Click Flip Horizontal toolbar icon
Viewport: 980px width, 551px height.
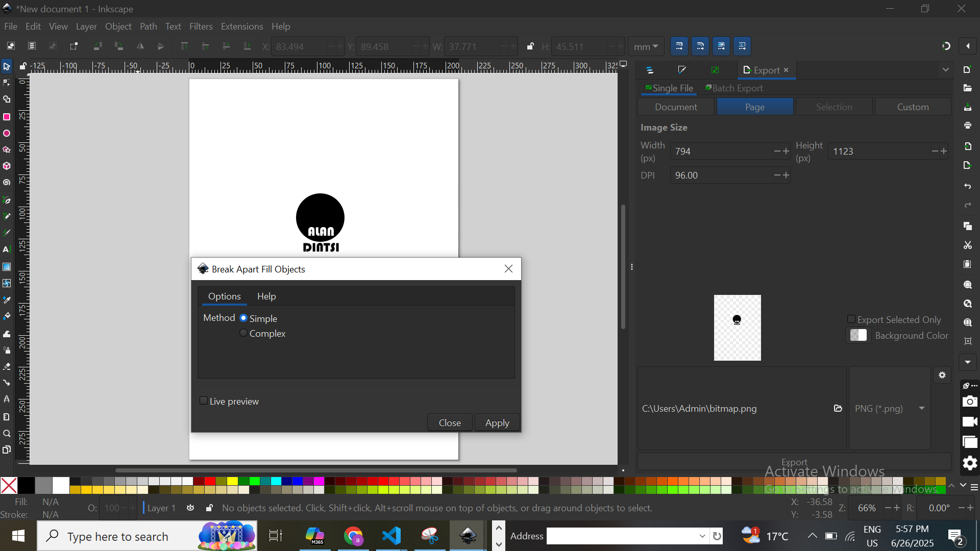140,46
